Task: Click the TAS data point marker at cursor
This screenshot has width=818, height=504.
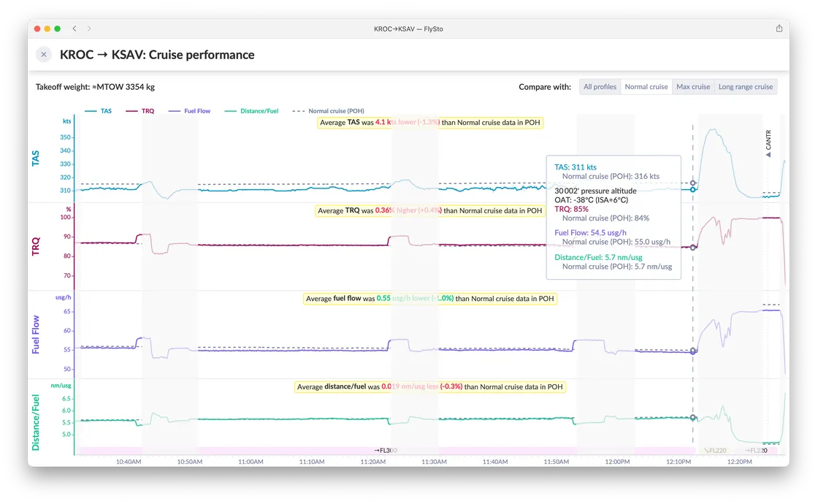Action: coord(693,189)
